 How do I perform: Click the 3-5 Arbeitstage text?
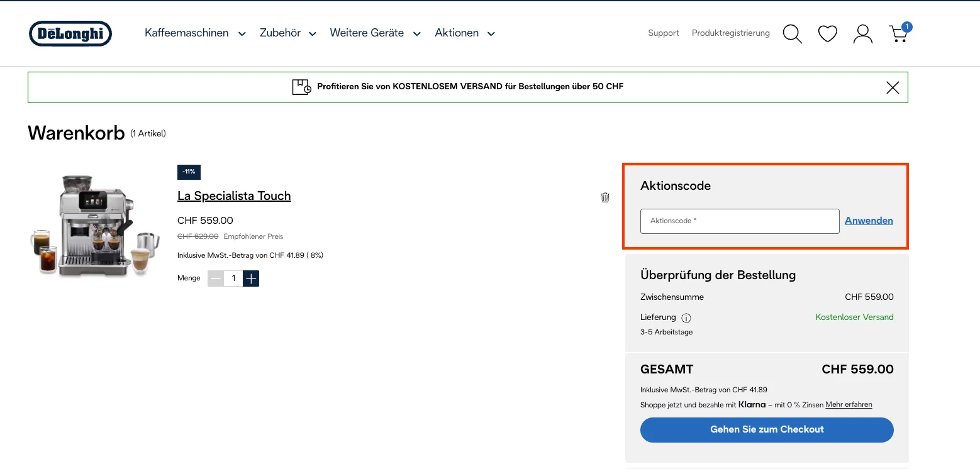point(666,332)
